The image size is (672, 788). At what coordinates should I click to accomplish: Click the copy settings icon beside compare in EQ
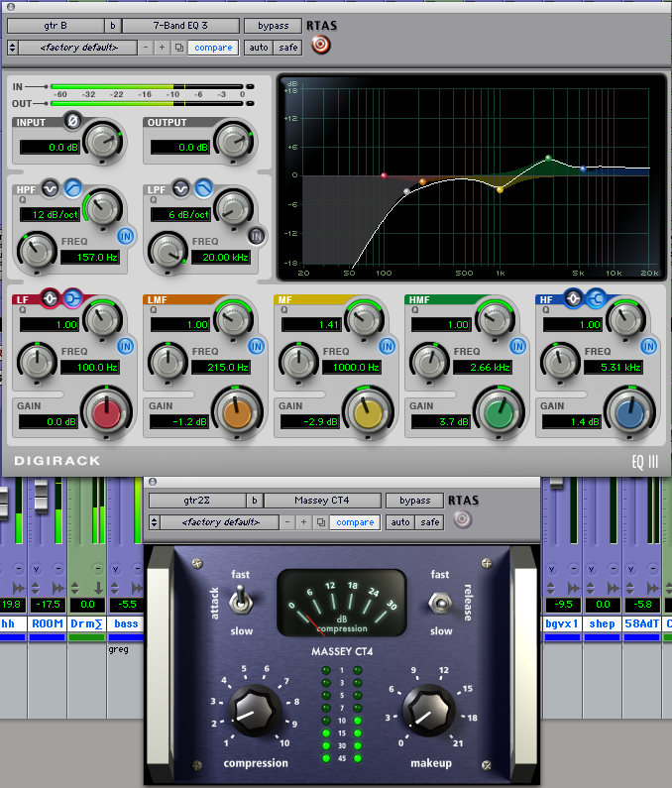click(x=179, y=48)
